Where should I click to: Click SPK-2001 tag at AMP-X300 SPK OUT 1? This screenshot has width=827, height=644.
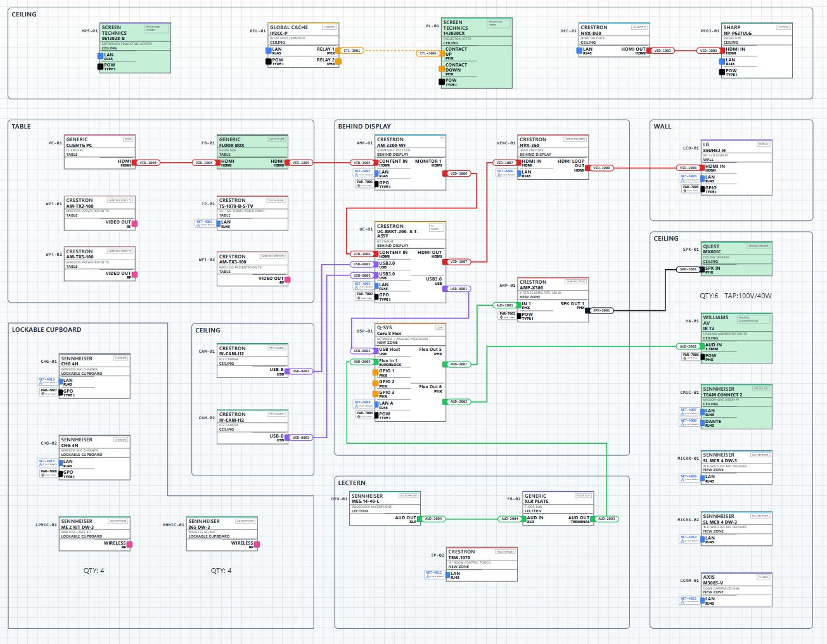[x=601, y=310]
